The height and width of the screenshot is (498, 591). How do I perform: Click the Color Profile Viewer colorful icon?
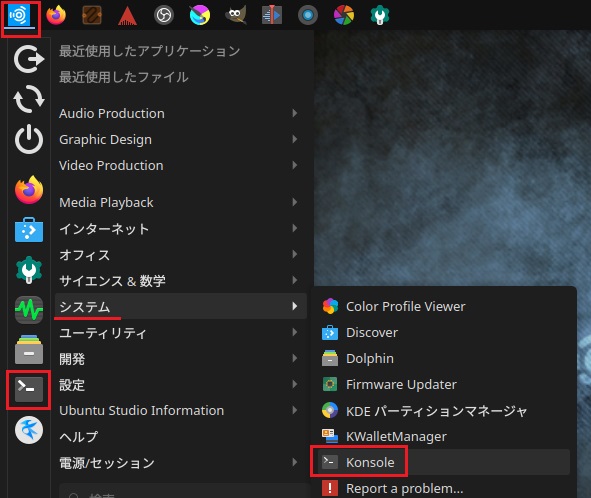click(x=330, y=306)
